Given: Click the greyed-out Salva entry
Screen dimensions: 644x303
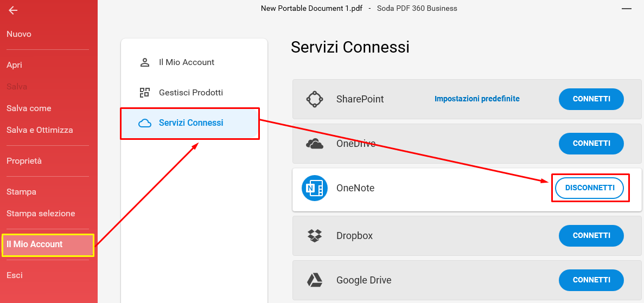Looking at the screenshot, I should point(17,87).
